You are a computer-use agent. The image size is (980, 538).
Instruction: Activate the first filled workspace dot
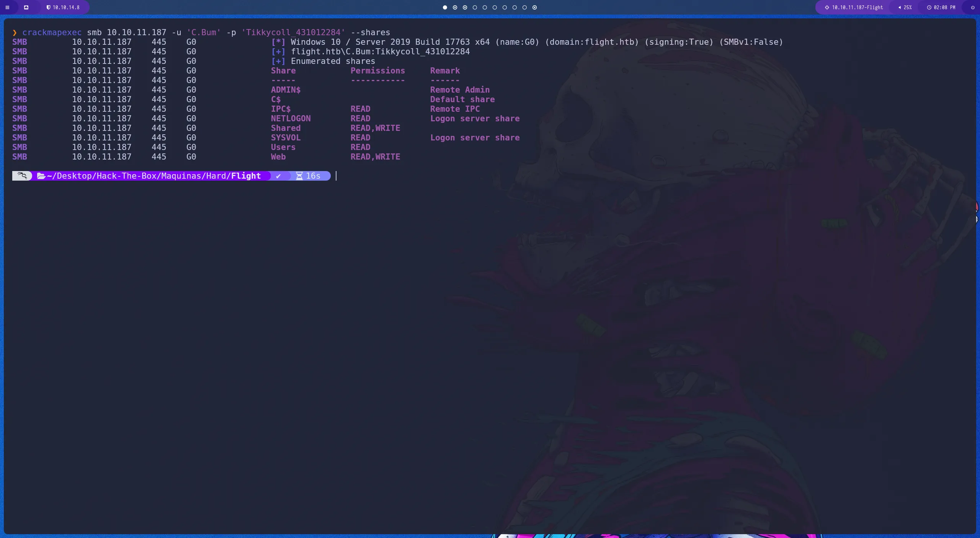pos(444,7)
